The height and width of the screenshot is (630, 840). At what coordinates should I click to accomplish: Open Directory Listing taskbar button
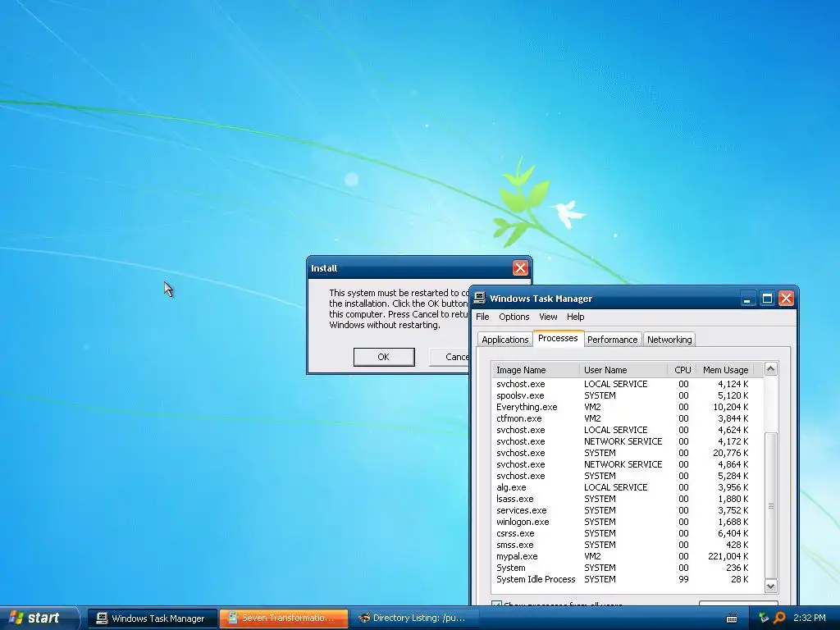coord(414,619)
